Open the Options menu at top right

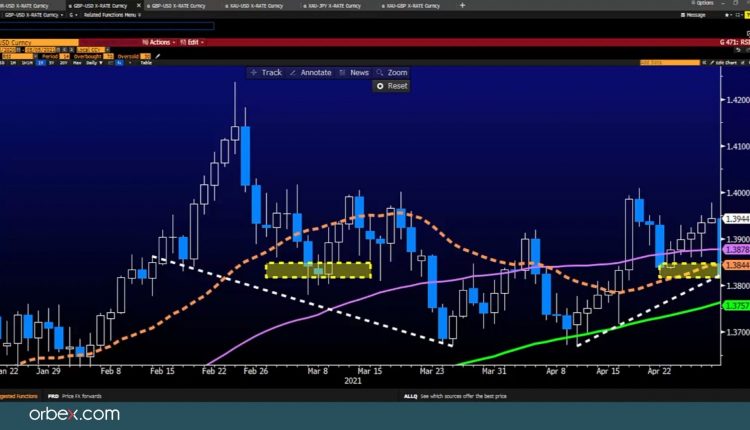click(703, 3)
